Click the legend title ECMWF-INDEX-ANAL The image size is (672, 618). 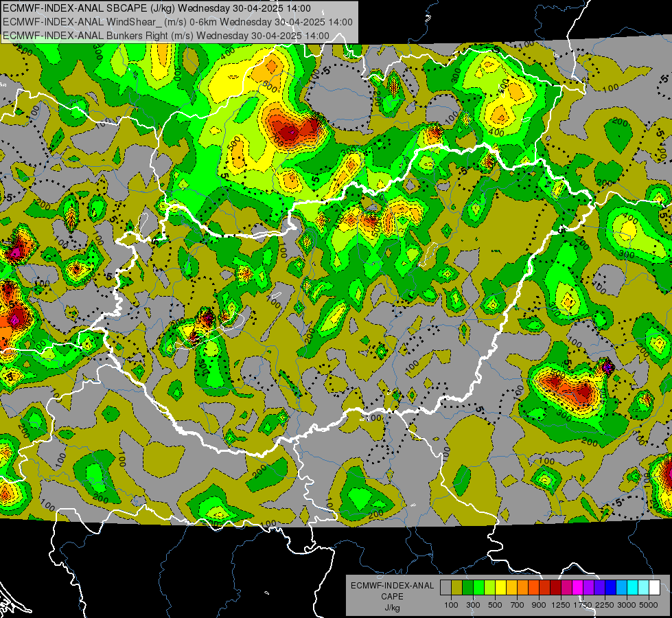coord(392,586)
